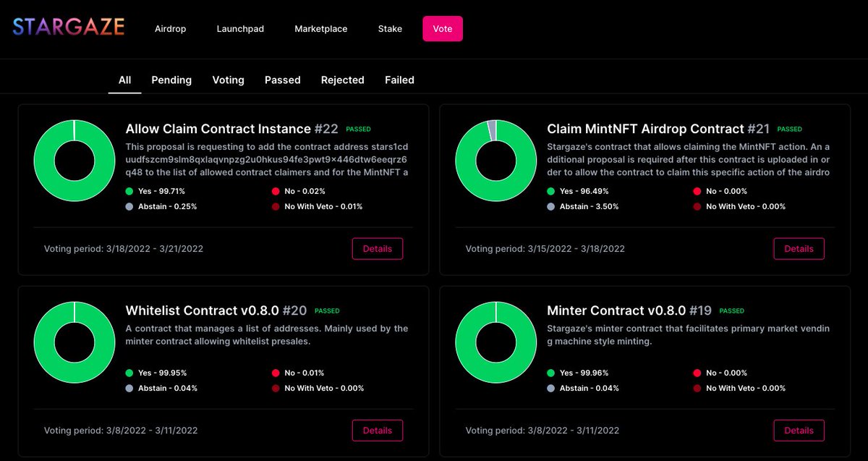Navigate to Stake

391,29
